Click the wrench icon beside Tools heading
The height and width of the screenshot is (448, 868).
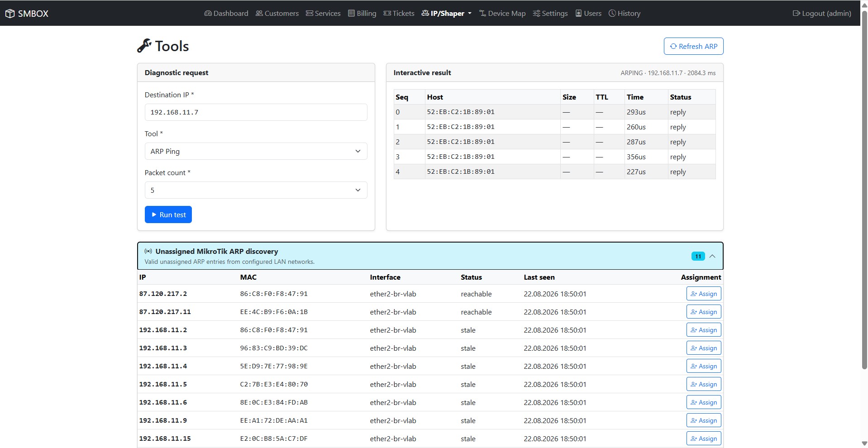point(144,46)
